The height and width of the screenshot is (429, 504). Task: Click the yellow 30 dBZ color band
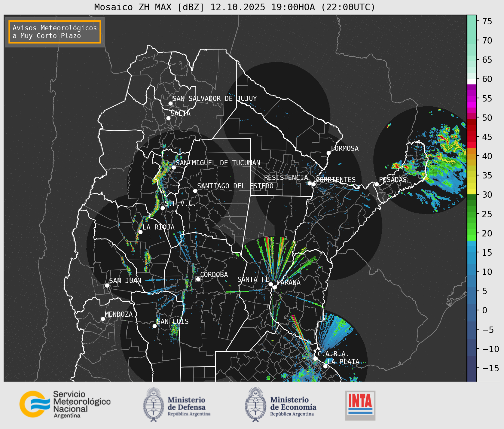click(472, 191)
